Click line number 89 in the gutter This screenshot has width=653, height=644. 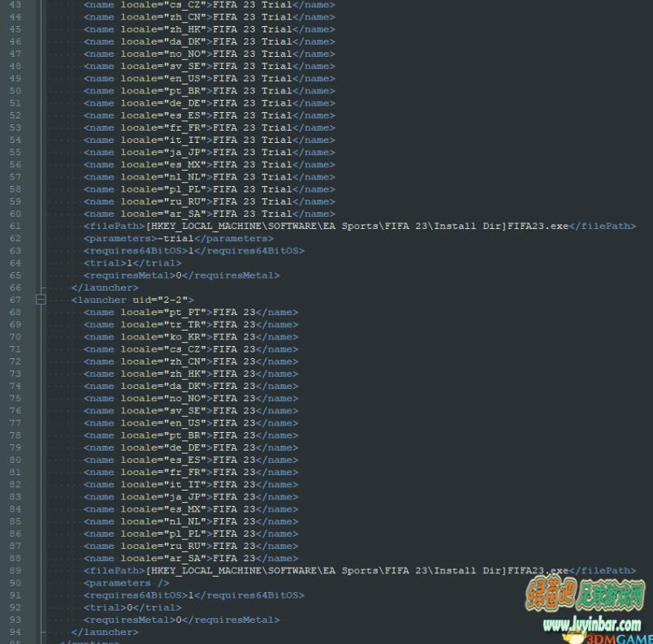pyautogui.click(x=15, y=571)
